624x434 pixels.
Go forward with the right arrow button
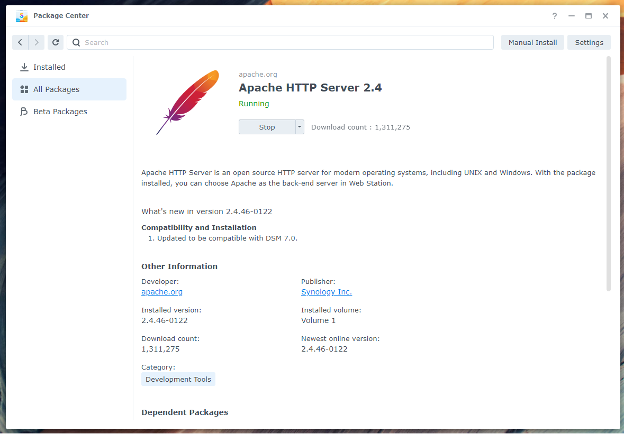(x=36, y=42)
